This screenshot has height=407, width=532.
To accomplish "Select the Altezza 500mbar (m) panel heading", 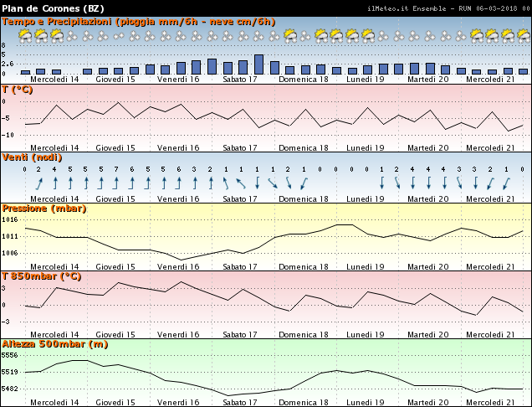I will [55, 344].
